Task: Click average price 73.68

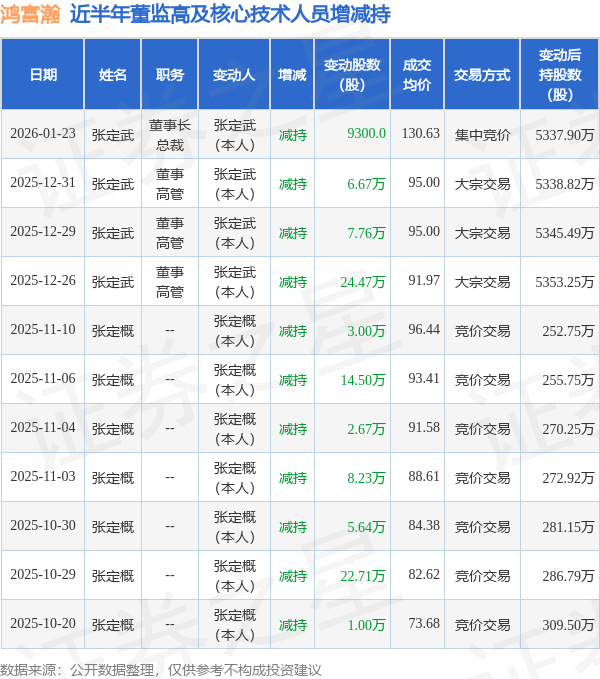Action: (424, 623)
